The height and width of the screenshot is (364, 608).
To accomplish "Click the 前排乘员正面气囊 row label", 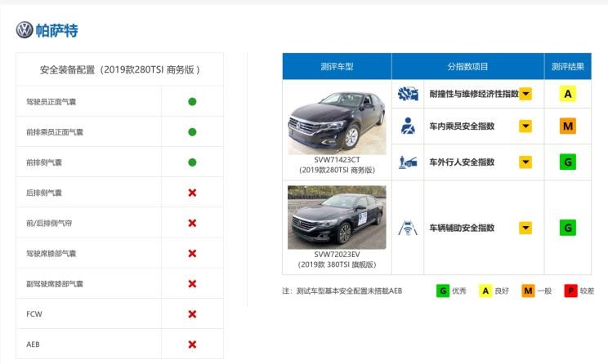I will 55,132.
